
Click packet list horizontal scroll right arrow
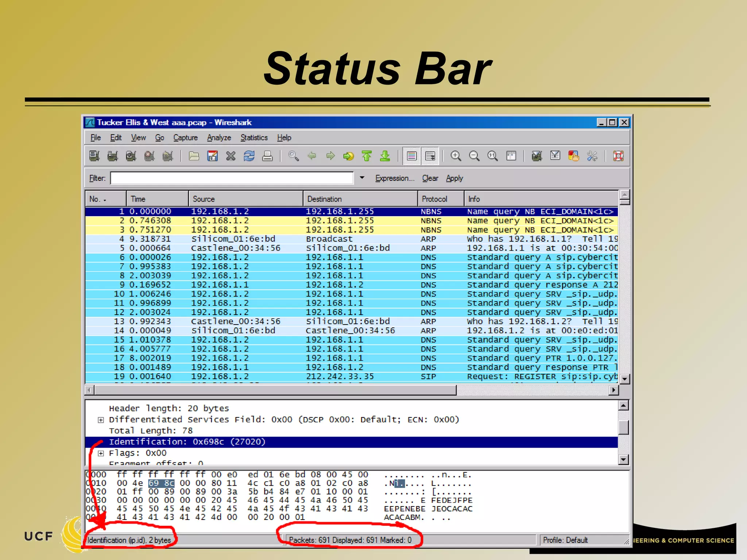[614, 390]
